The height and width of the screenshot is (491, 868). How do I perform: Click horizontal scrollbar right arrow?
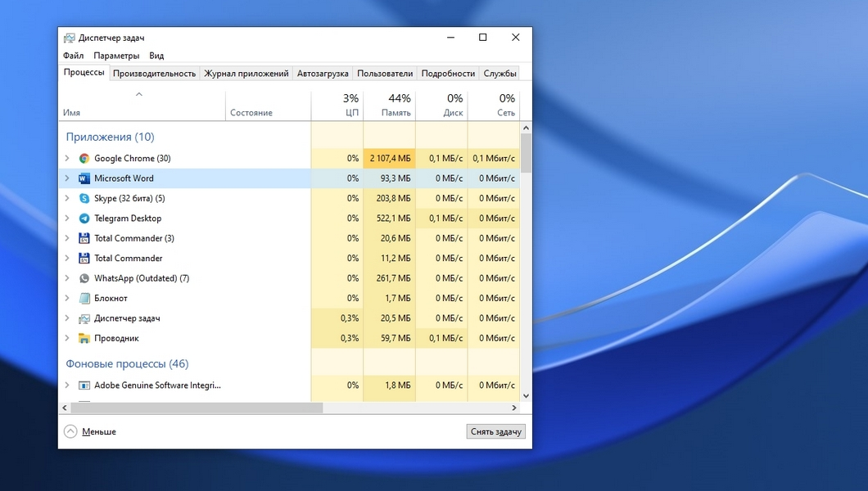tap(514, 408)
